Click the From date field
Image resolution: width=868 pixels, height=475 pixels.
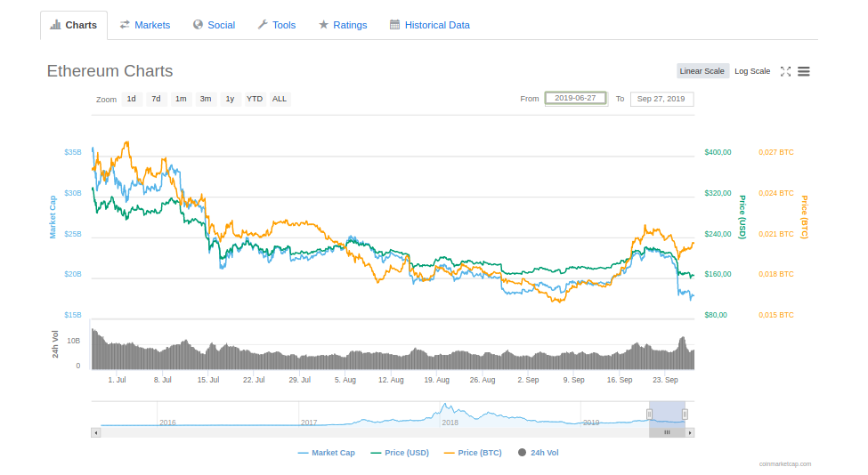point(576,99)
